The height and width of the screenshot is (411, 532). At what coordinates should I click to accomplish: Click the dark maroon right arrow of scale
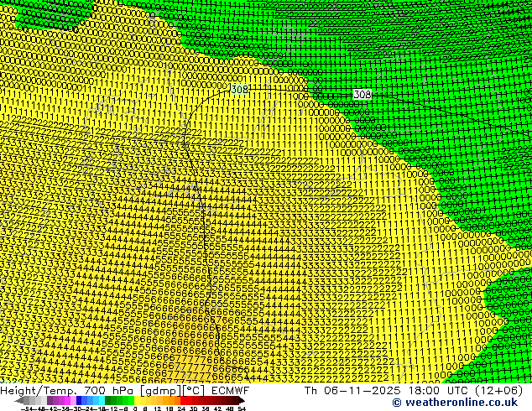coord(241,401)
